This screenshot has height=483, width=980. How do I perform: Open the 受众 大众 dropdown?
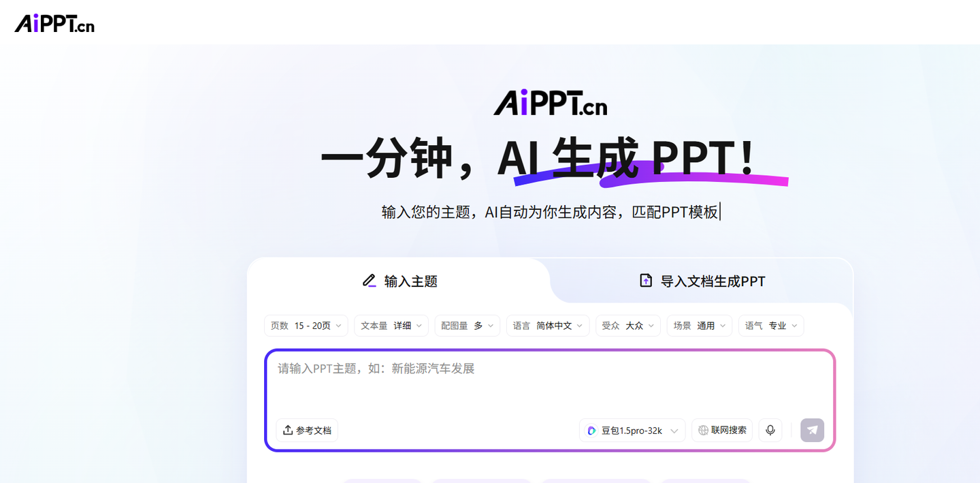pyautogui.click(x=628, y=326)
